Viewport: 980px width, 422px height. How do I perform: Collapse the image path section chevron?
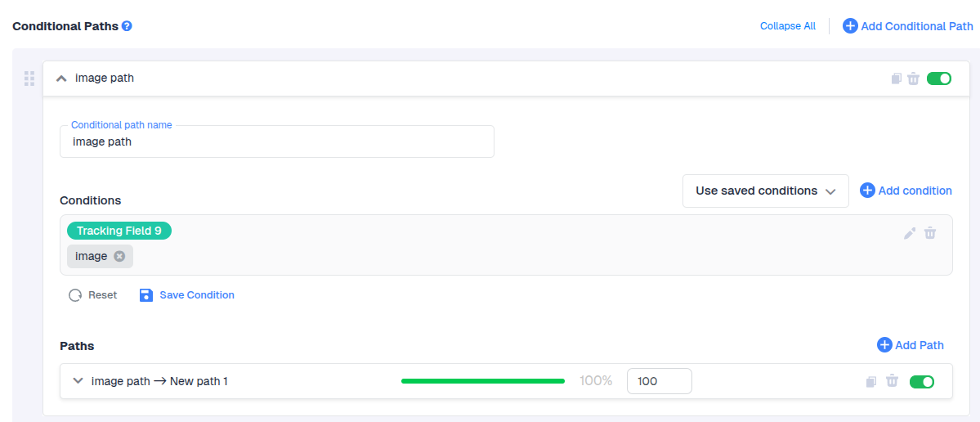click(61, 79)
